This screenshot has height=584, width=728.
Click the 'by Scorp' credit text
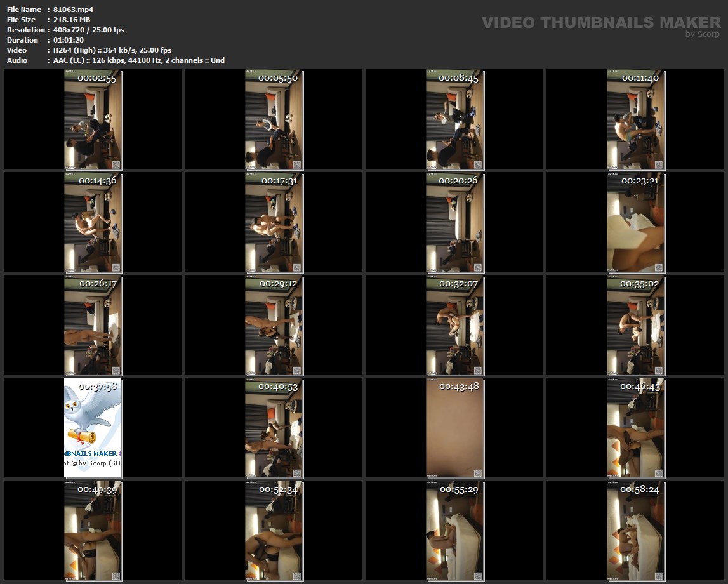[703, 34]
